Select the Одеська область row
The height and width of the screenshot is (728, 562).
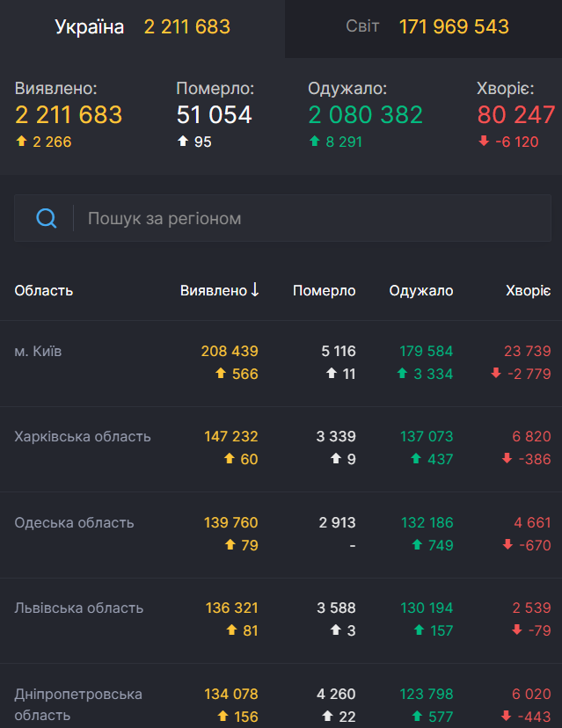[74, 523]
